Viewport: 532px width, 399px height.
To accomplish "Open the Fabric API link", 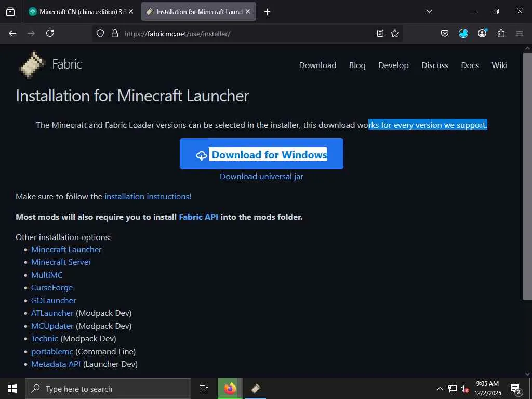I will click(198, 217).
